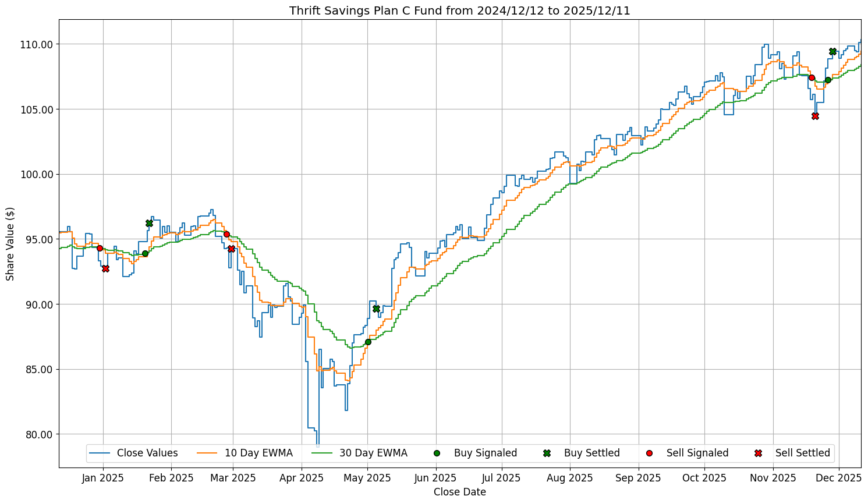
Task: Click the red sell settled X near 104.50 in November
Action: pos(815,116)
